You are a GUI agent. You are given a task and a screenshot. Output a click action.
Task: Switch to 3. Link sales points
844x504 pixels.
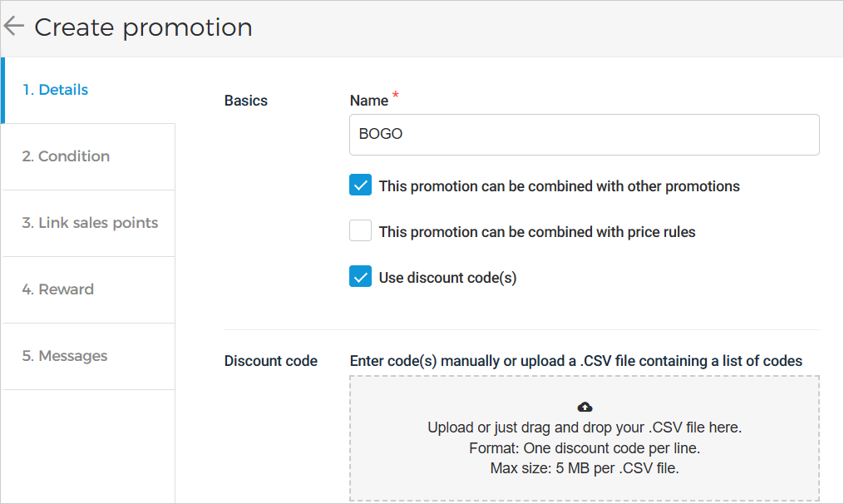[90, 223]
